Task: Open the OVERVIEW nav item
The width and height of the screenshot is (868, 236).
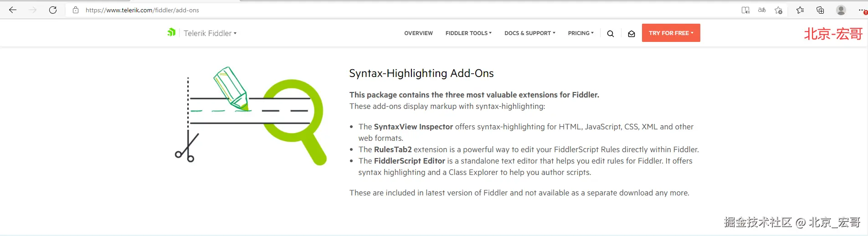Action: 418,33
